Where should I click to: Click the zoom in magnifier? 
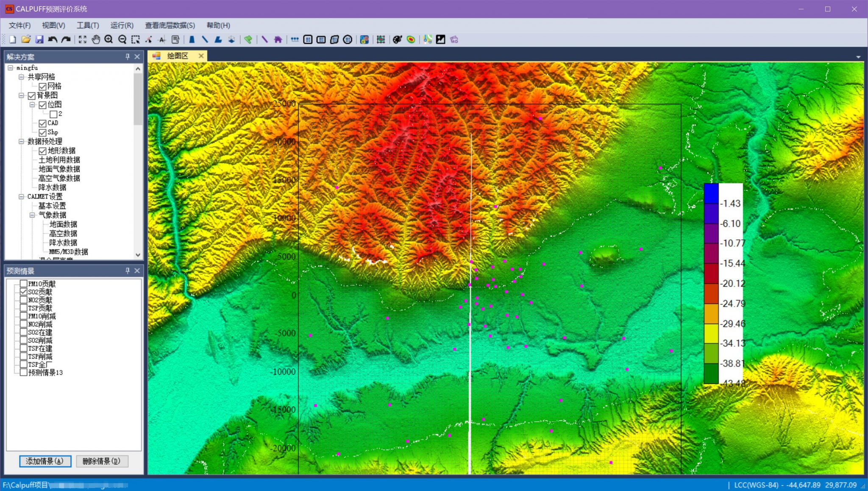pos(108,39)
